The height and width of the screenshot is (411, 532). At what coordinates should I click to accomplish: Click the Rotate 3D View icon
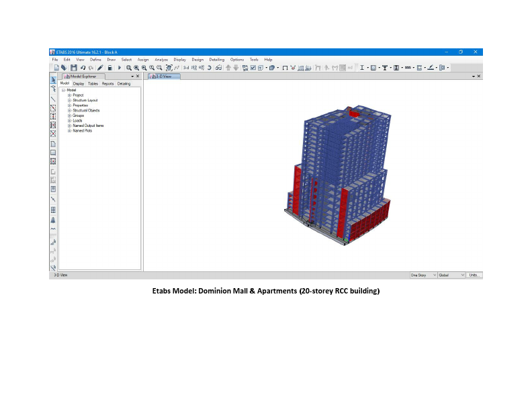[x=210, y=68]
